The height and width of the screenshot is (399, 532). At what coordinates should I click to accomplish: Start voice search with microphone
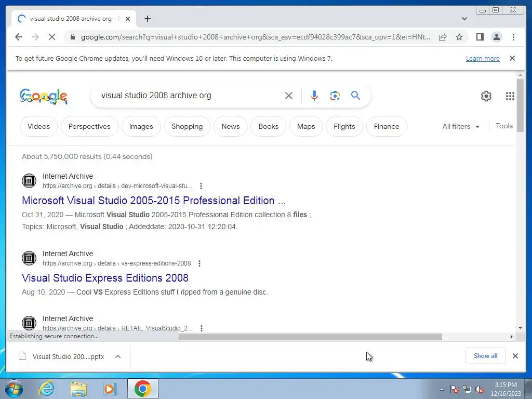(x=314, y=96)
